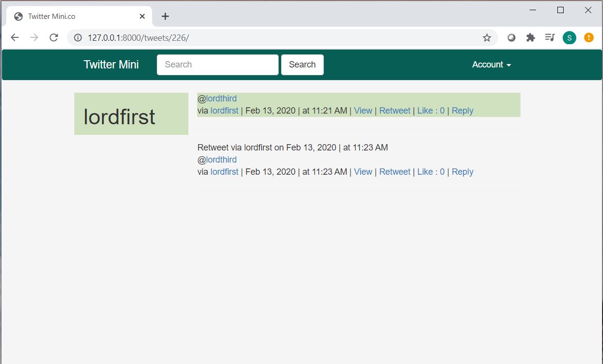Image resolution: width=603 pixels, height=364 pixels.
Task: Click the round gray extension icon
Action: click(x=511, y=37)
